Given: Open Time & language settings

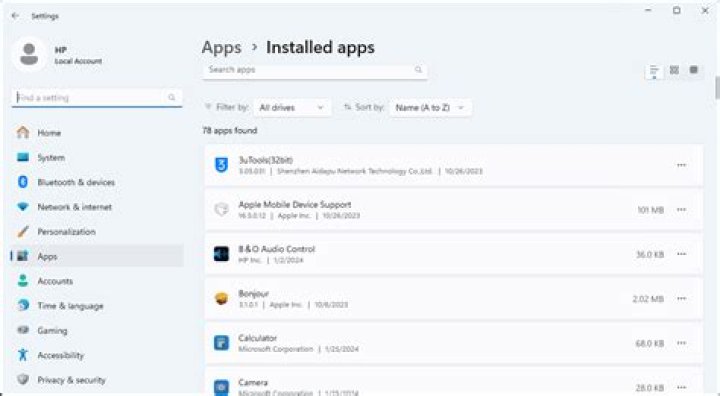Looking at the screenshot, I should click(x=96, y=306).
